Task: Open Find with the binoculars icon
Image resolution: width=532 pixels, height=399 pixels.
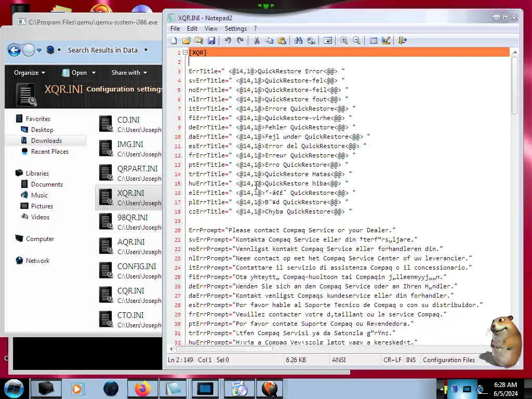Action: click(x=298, y=41)
